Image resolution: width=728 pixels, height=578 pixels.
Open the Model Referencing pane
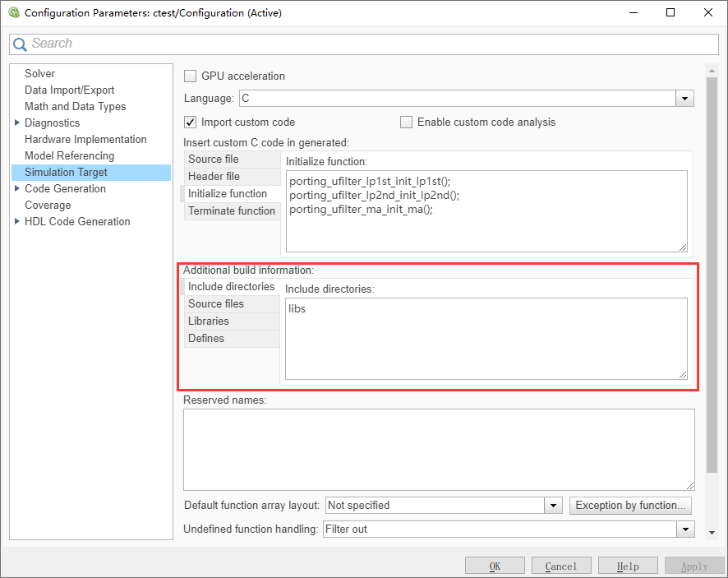pos(69,155)
